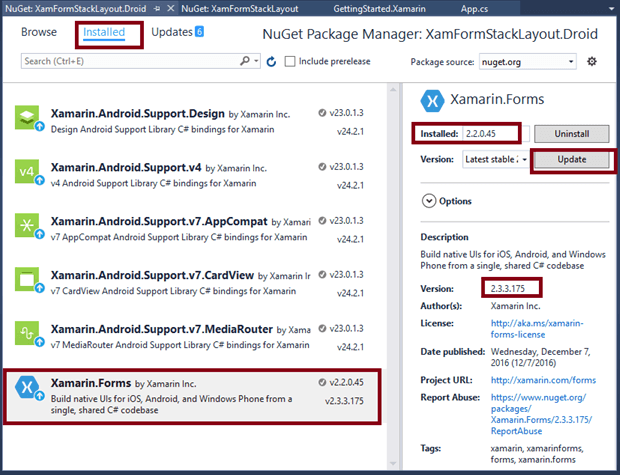Select the Xamarin.Android.Support.v4 package row

194,175
